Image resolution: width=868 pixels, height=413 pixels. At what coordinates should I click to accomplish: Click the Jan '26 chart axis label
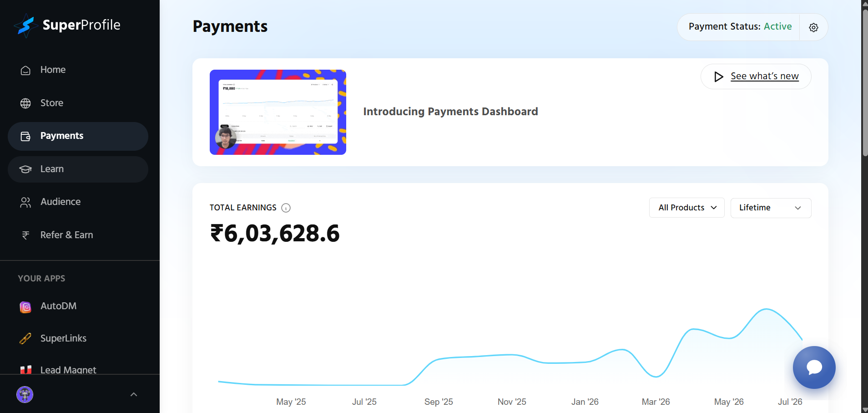[x=585, y=402]
